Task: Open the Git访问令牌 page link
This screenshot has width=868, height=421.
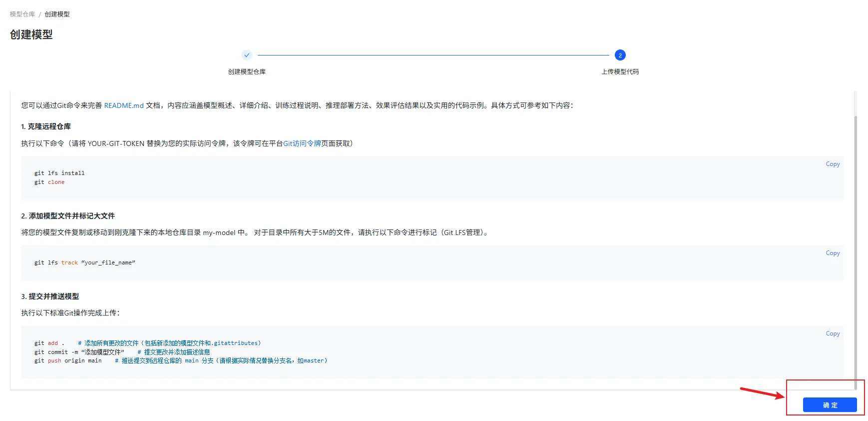Action: pos(302,143)
